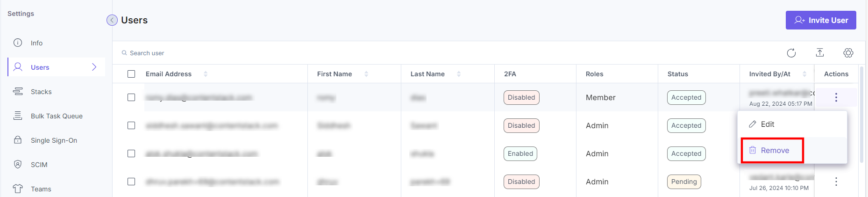Sort users by Last Name column
This screenshot has height=197, width=868.
459,74
